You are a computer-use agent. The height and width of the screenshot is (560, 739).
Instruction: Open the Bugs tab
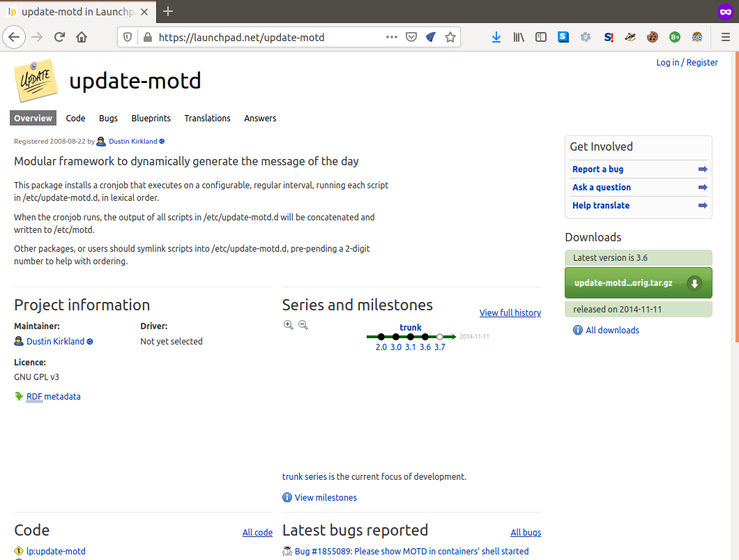pyautogui.click(x=108, y=119)
